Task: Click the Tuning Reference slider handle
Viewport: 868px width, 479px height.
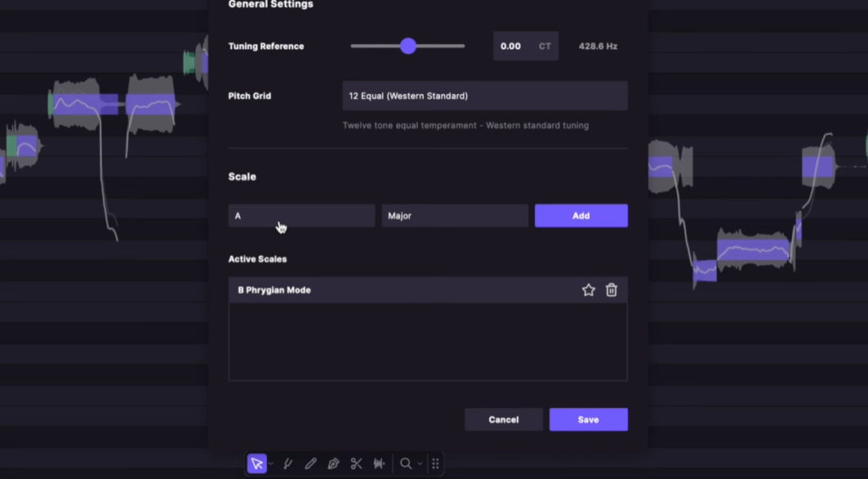Action: tap(409, 46)
